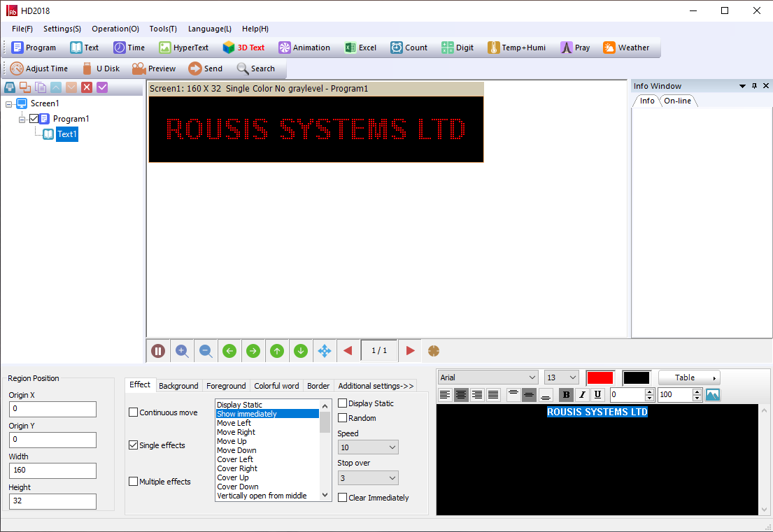This screenshot has width=773, height=532.
Task: Insert a 3D Text area
Action: point(243,48)
